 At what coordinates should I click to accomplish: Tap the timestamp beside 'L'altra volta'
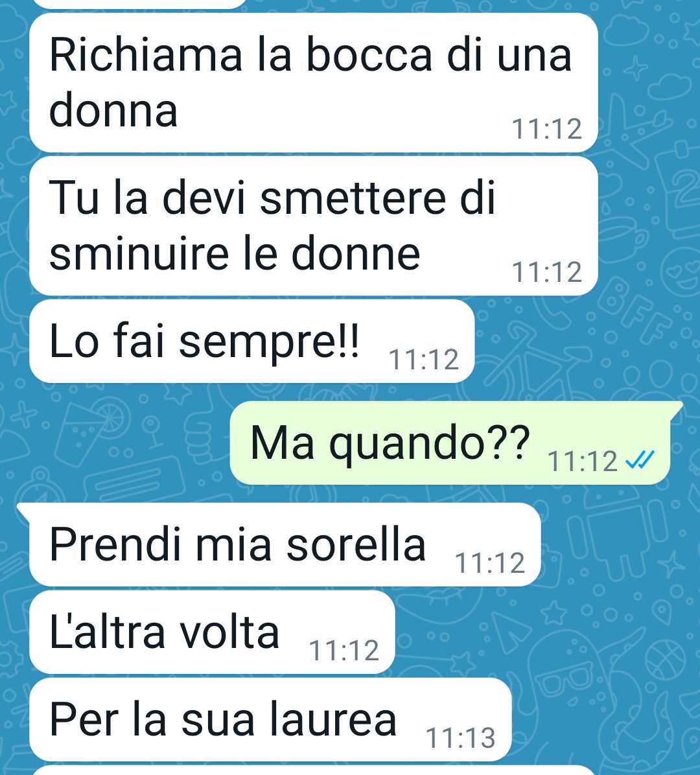[x=344, y=651]
